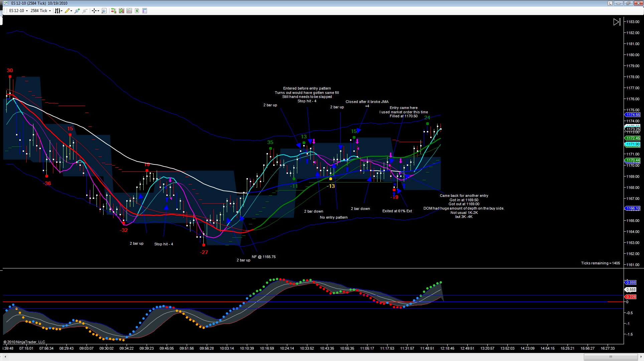The height and width of the screenshot is (361, 644).
Task: Click the 0.888 oscillator value label
Action: point(631,282)
